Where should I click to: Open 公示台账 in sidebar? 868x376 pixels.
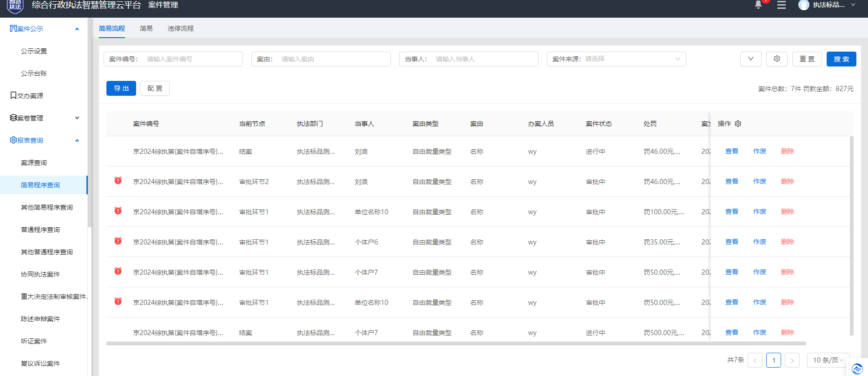34,73
